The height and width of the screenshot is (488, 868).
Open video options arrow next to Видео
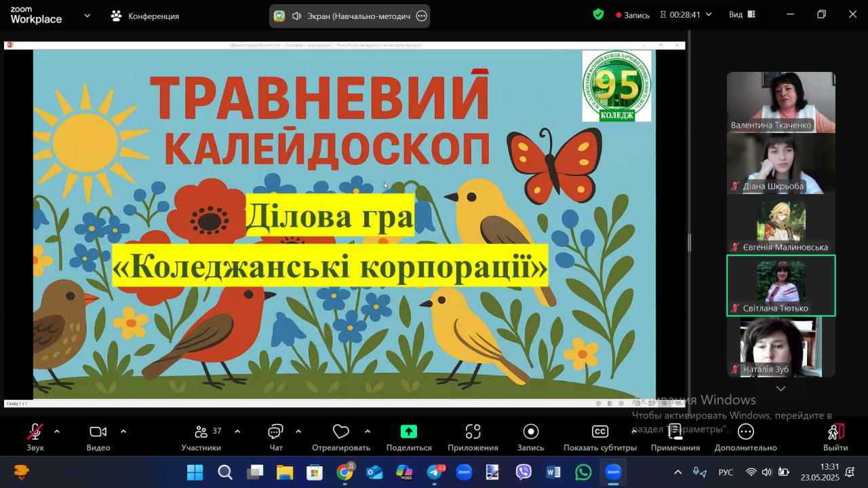coord(123,431)
